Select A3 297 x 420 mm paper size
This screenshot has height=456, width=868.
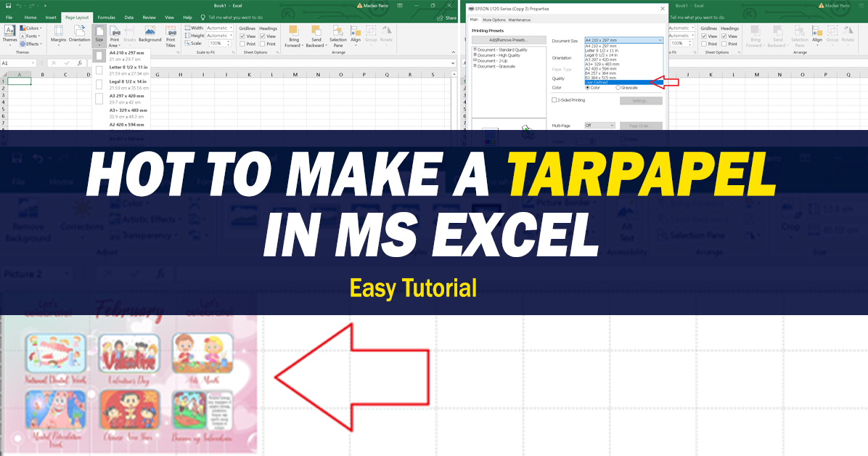pos(602,60)
